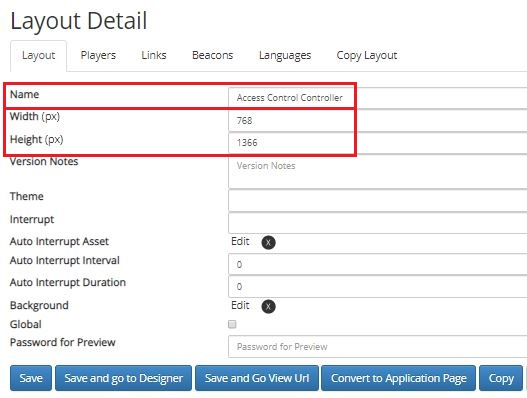
Task: Click the Copy button
Action: 501,378
